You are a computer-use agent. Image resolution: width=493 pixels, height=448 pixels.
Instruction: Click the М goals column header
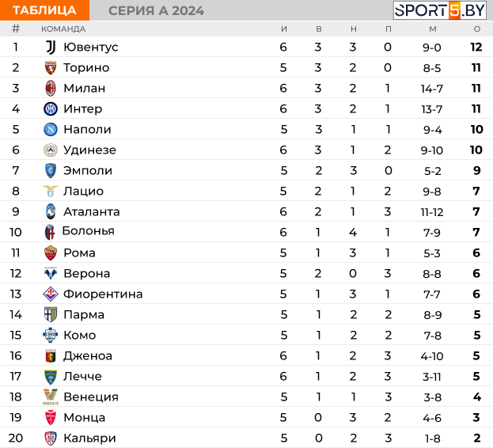tap(433, 29)
